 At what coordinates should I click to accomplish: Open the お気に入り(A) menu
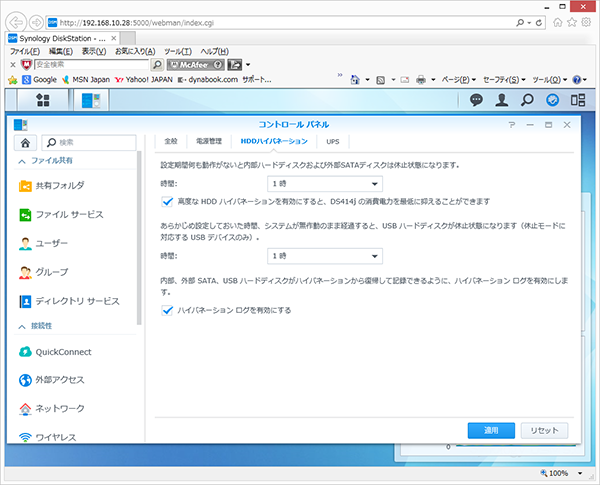click(135, 51)
